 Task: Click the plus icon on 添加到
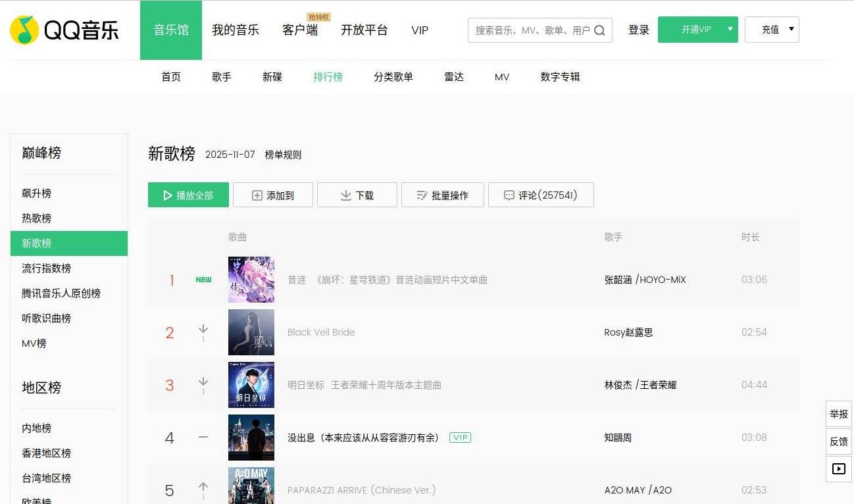[257, 195]
